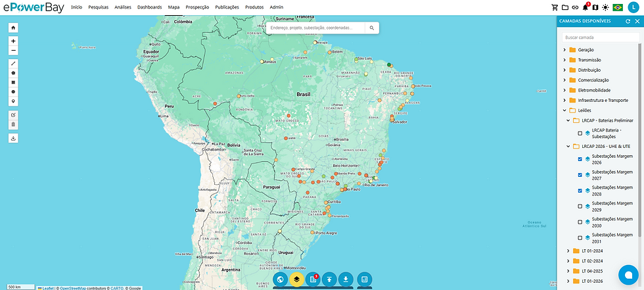Open the Admin menu
Viewport: 644px width, 290px height.
(277, 7)
